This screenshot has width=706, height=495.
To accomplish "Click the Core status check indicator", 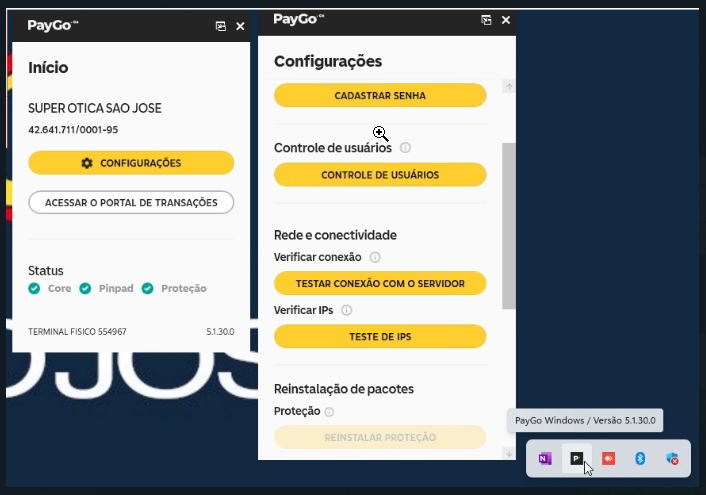I will coord(35,288).
